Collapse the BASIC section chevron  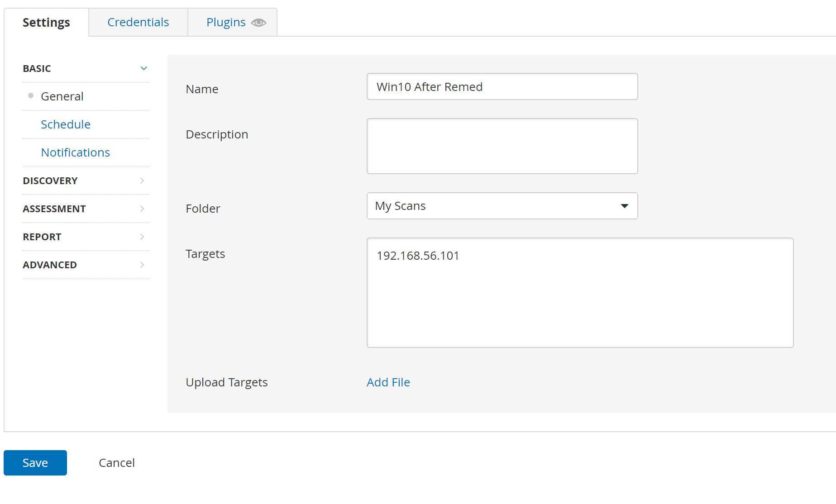tap(143, 68)
